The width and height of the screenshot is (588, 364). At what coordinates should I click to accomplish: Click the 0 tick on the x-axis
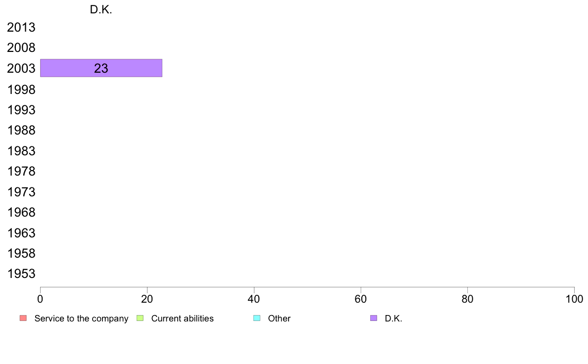(40, 299)
